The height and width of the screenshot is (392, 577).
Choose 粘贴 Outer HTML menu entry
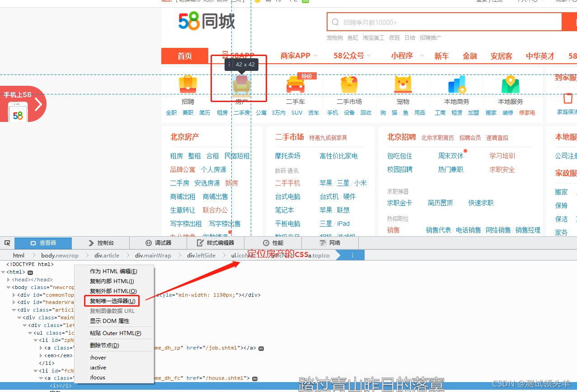[x=114, y=333]
